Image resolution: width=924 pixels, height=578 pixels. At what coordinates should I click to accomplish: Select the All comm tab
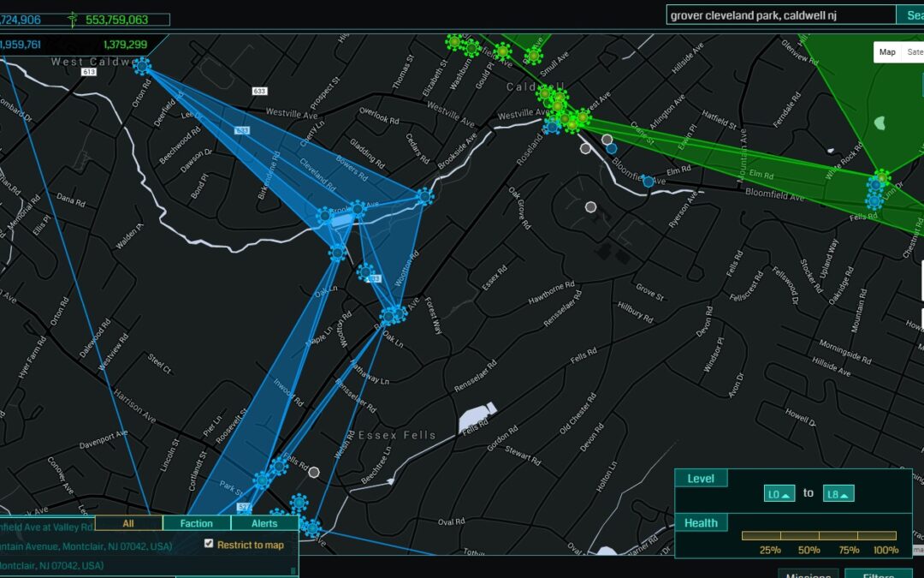tap(128, 523)
